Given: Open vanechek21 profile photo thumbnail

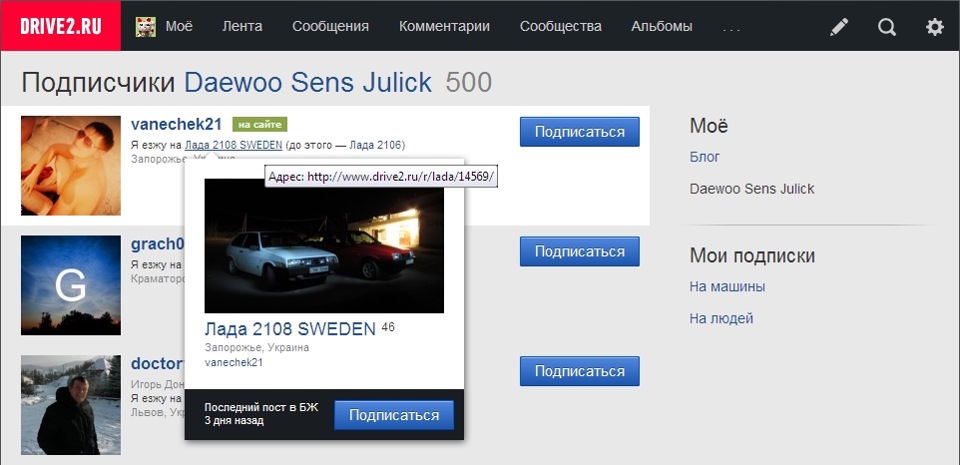Looking at the screenshot, I should tap(71, 166).
